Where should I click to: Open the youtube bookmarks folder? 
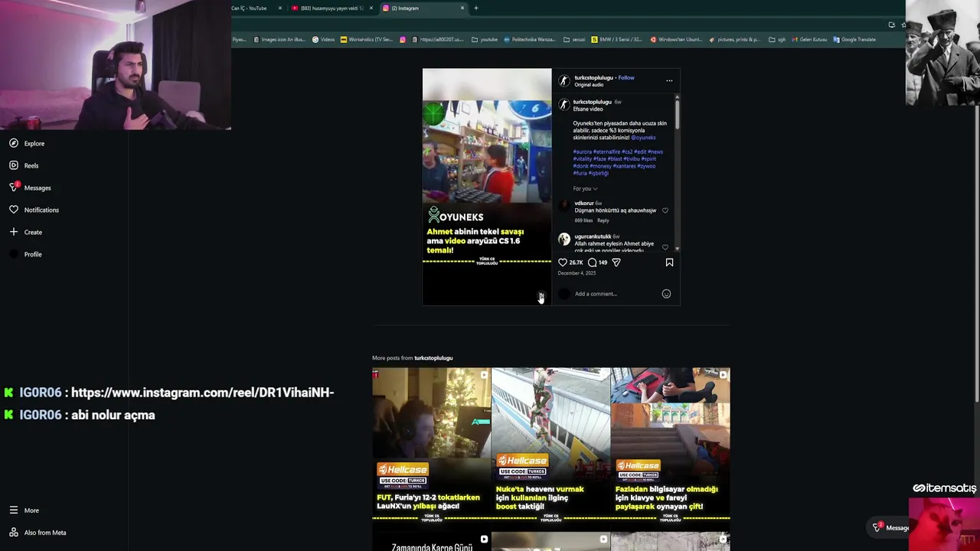pyautogui.click(x=485, y=40)
